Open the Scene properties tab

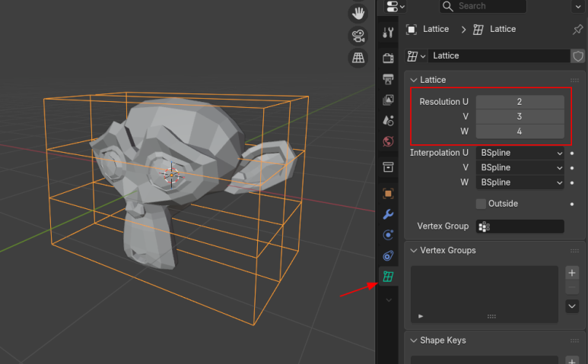tap(388, 121)
